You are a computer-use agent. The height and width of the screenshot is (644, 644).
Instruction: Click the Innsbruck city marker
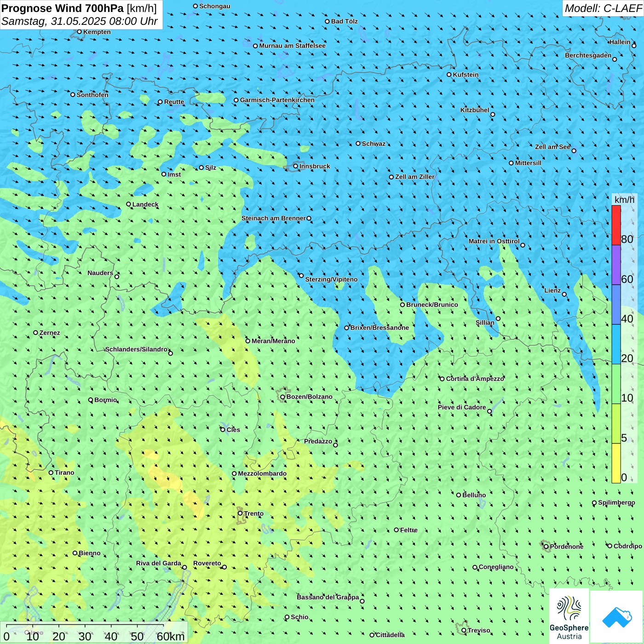pos(296,166)
